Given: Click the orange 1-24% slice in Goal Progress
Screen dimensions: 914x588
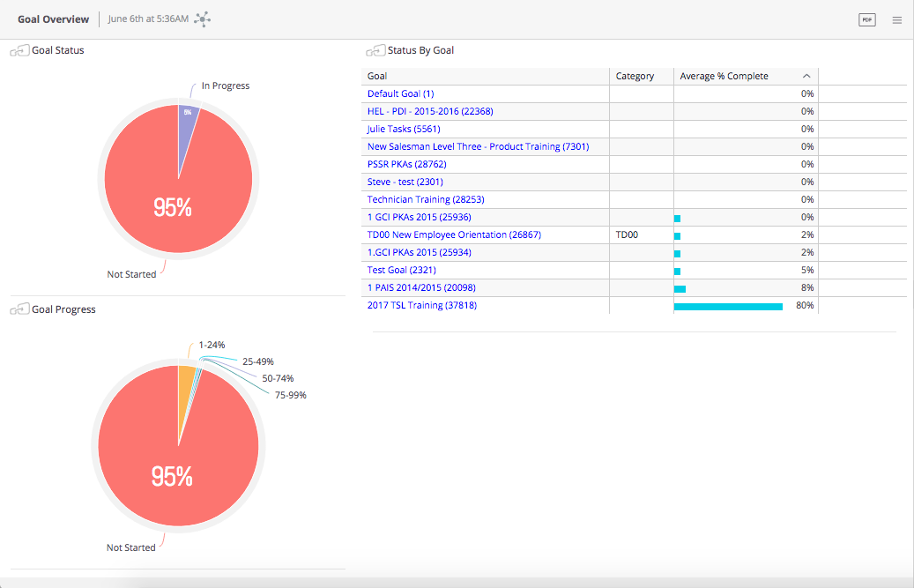Looking at the screenshot, I should point(186,377).
